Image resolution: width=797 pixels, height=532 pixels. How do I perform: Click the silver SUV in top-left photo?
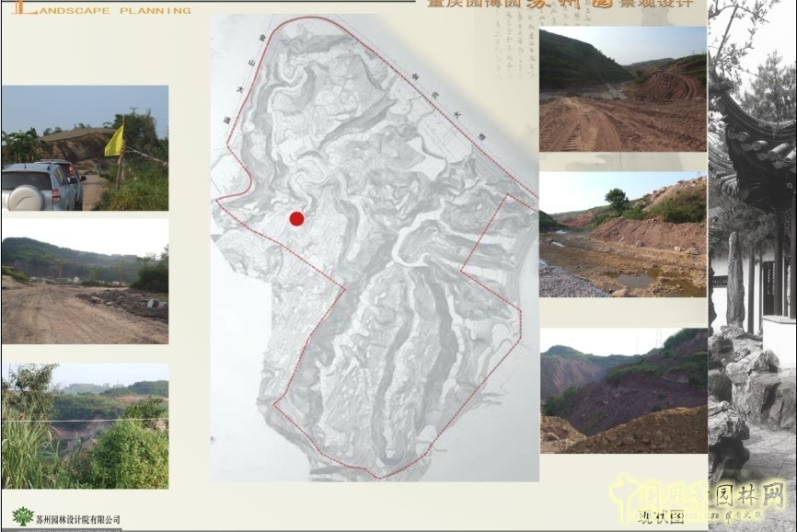tap(41, 185)
